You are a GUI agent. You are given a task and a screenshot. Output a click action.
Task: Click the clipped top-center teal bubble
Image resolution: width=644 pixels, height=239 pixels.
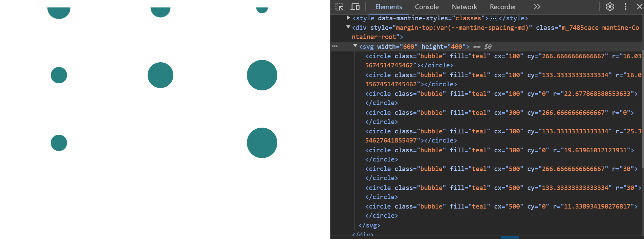pyautogui.click(x=160, y=12)
